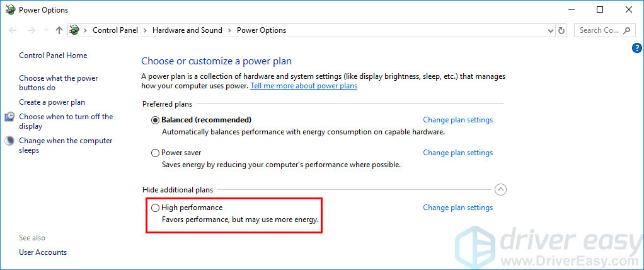Viewport: 644px width, 270px height.
Task: Click the search magnifier icon
Action: 626,30
